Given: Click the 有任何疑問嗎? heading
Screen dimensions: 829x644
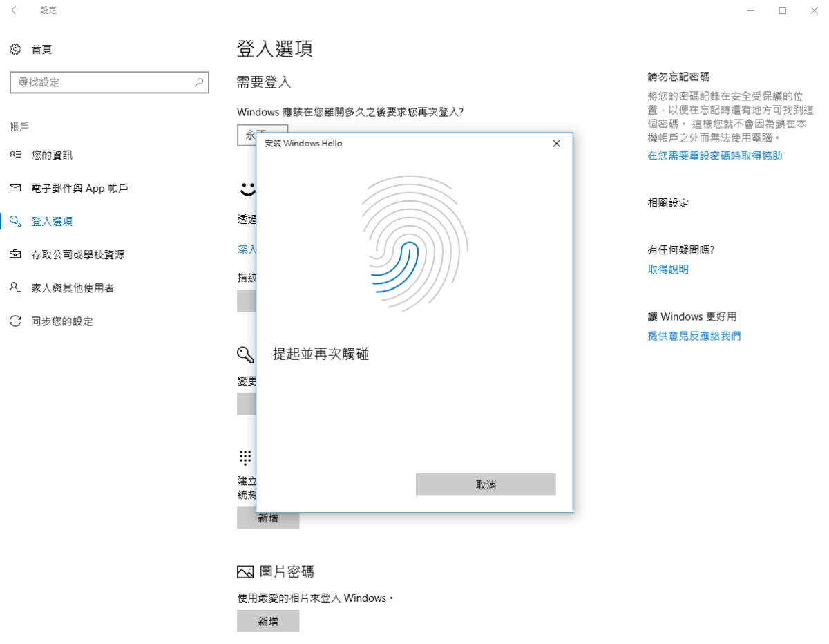Looking at the screenshot, I should click(681, 250).
